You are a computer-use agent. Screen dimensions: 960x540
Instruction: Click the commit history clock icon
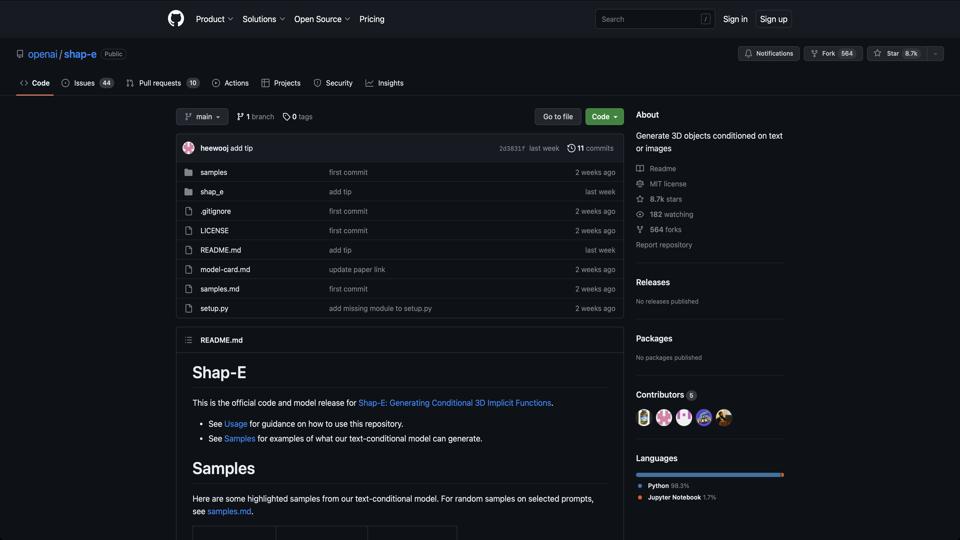click(571, 148)
